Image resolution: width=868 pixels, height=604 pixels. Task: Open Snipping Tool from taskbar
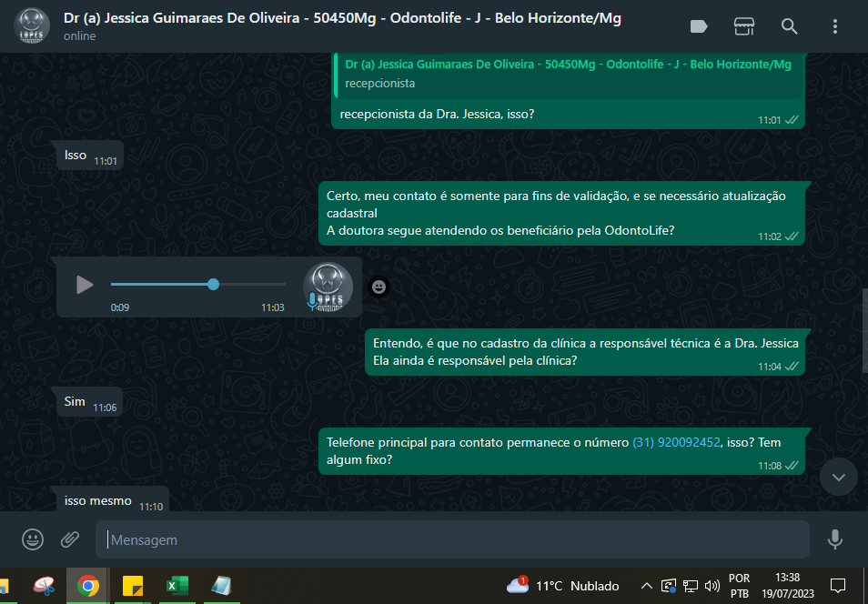pos(45,586)
